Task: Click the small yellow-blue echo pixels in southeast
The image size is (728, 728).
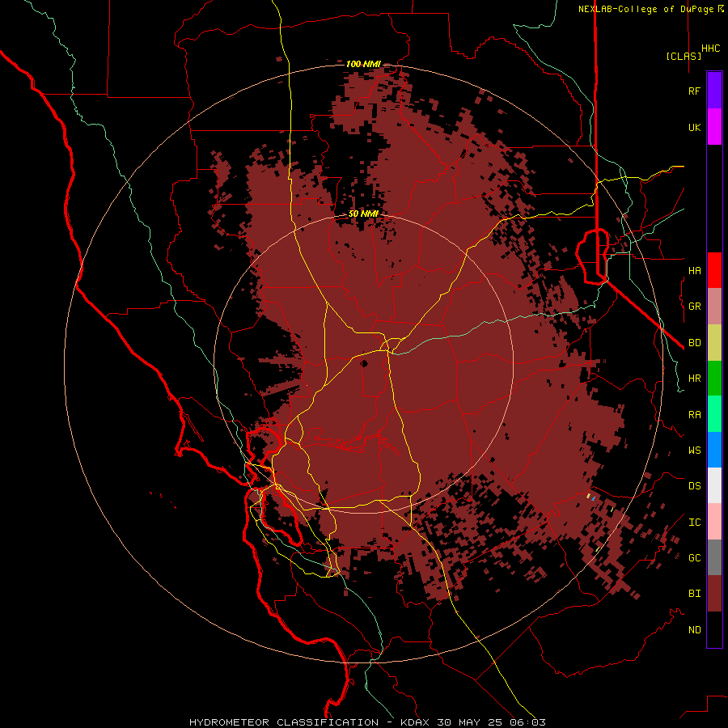Action: point(590,497)
